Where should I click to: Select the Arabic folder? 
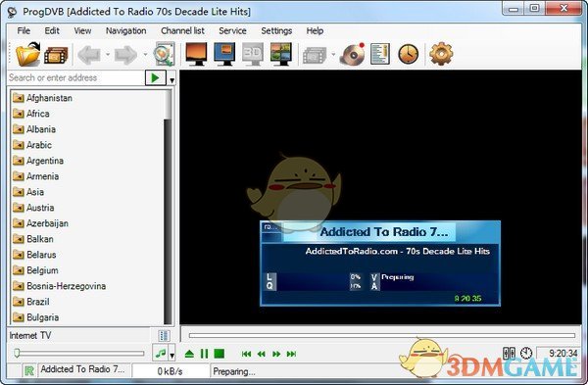32,145
